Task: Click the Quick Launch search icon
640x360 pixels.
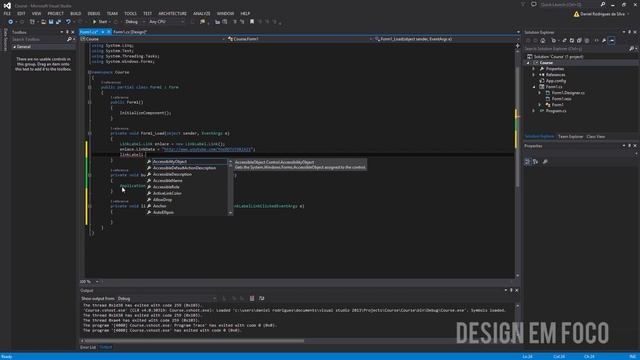Action: (603, 4)
